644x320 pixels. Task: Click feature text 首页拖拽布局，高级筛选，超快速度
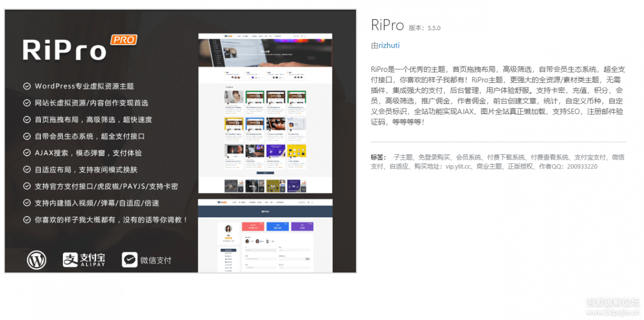pos(93,120)
